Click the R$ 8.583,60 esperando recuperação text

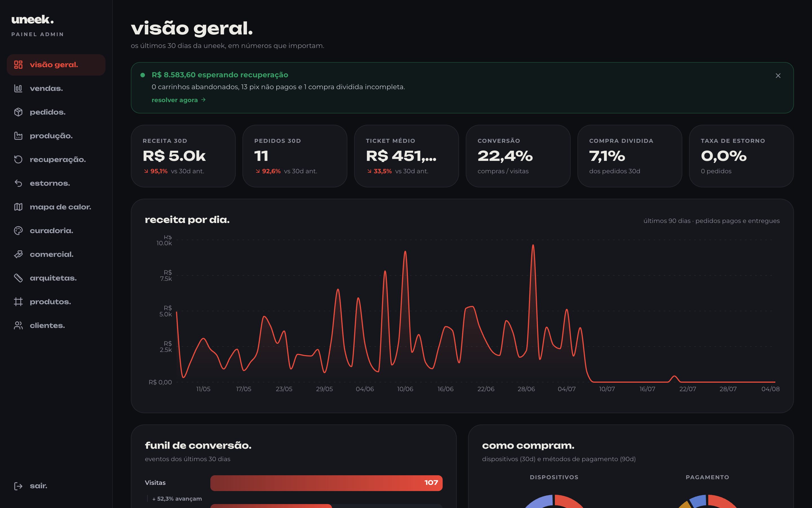pos(220,75)
